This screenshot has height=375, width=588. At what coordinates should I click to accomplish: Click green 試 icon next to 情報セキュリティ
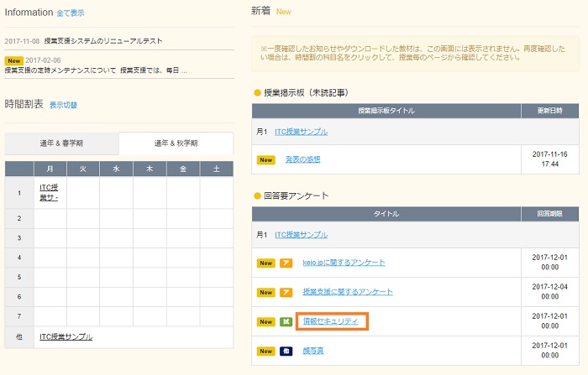pos(286,321)
